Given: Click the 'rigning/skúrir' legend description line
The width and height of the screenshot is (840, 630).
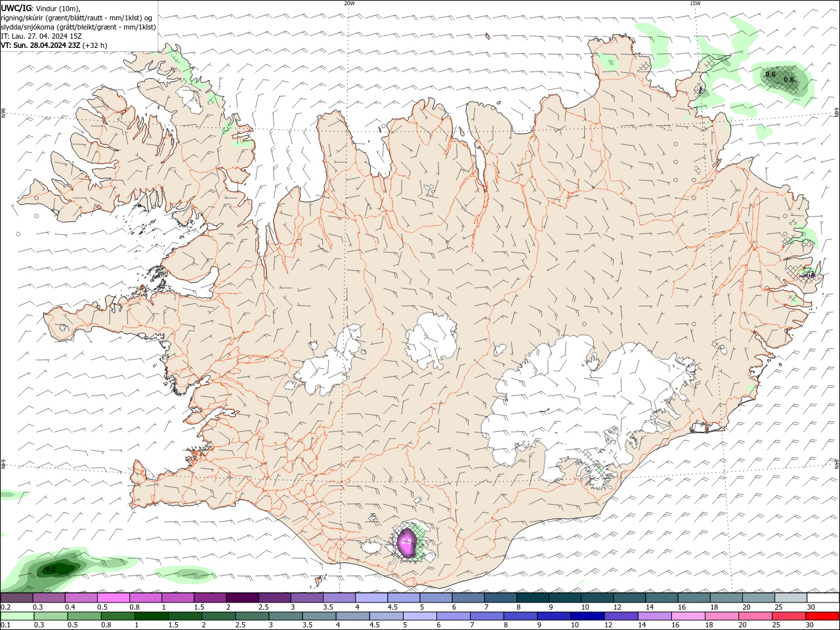Looking at the screenshot, I should (x=77, y=18).
